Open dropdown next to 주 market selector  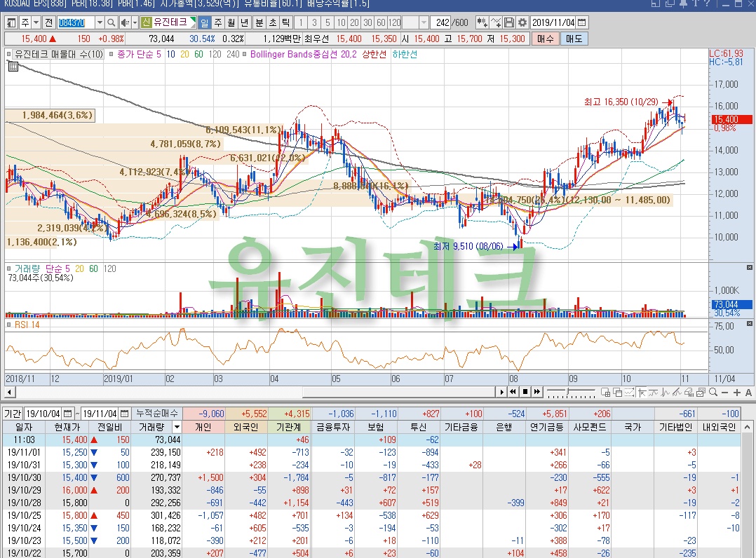36,22
